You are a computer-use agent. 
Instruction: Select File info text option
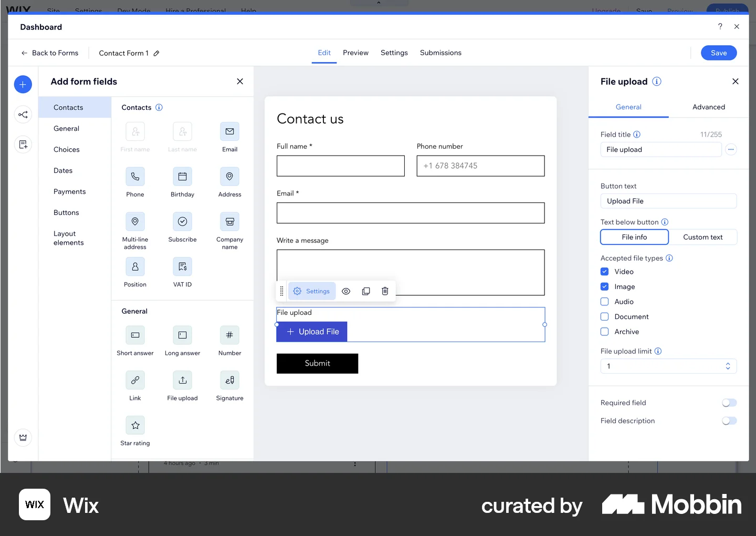[634, 237]
